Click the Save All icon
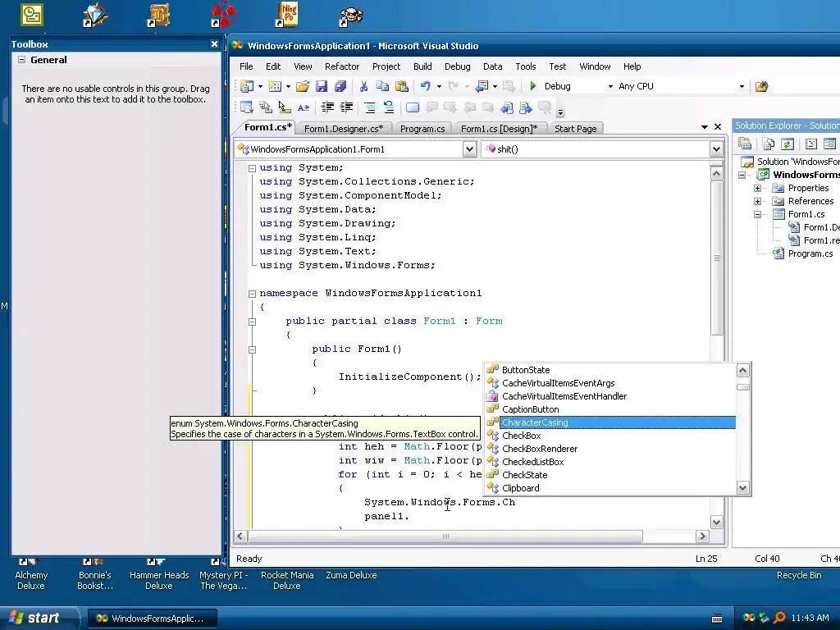Viewport: 840px width, 630px height. [340, 86]
